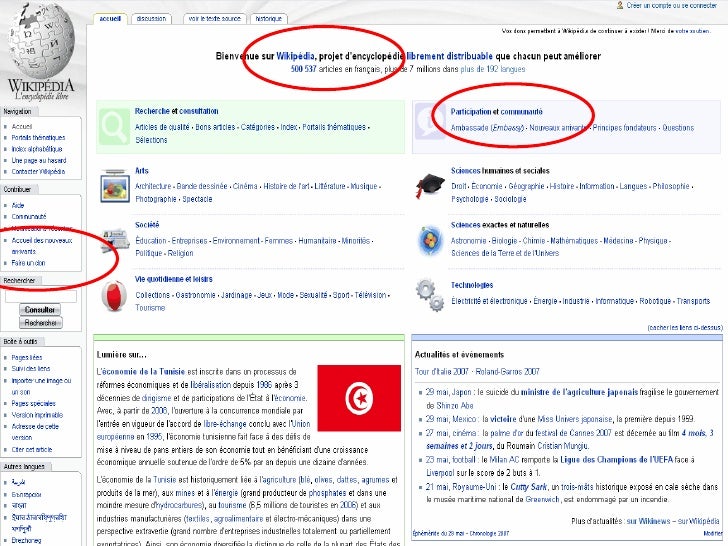
Task: Click cacher les liens ci-dessus
Action: pyautogui.click(x=685, y=327)
